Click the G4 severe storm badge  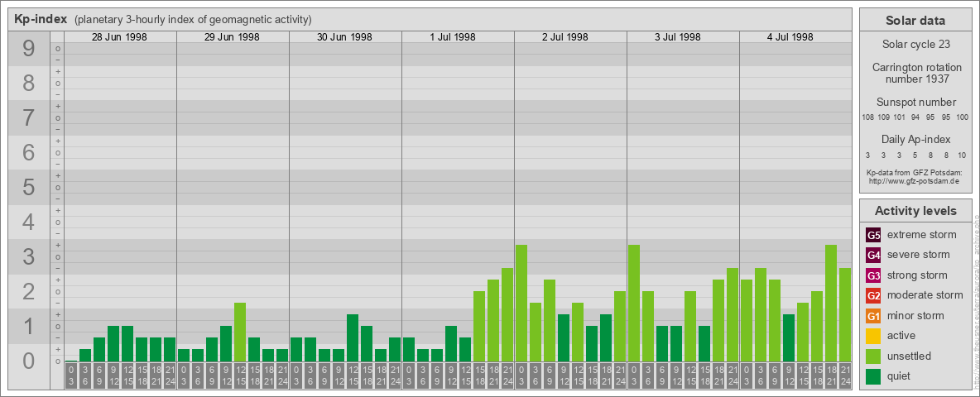pos(873,255)
